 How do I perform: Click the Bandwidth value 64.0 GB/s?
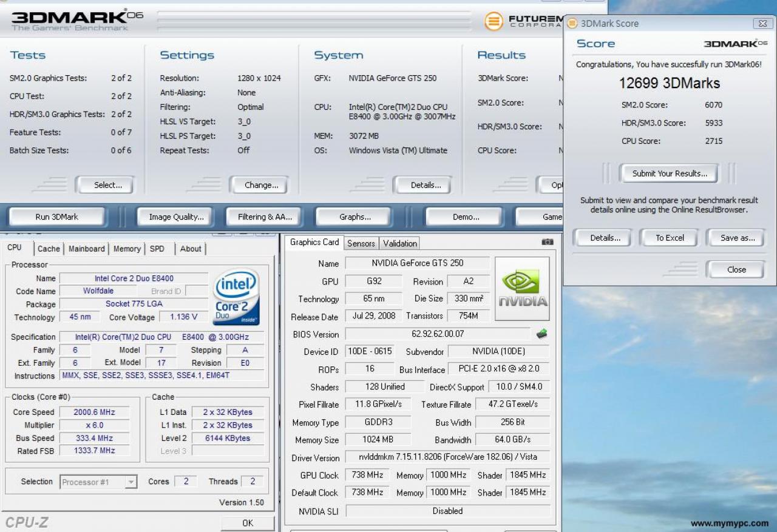512,439
